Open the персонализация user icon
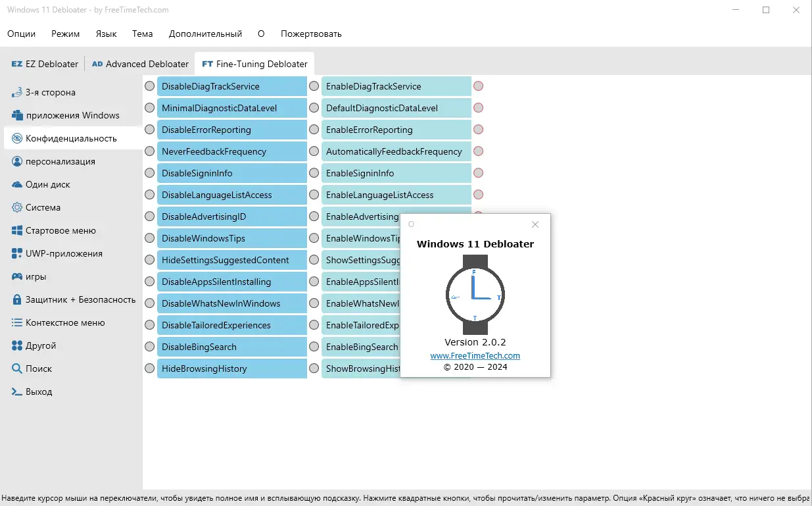The height and width of the screenshot is (506, 812). (x=17, y=161)
